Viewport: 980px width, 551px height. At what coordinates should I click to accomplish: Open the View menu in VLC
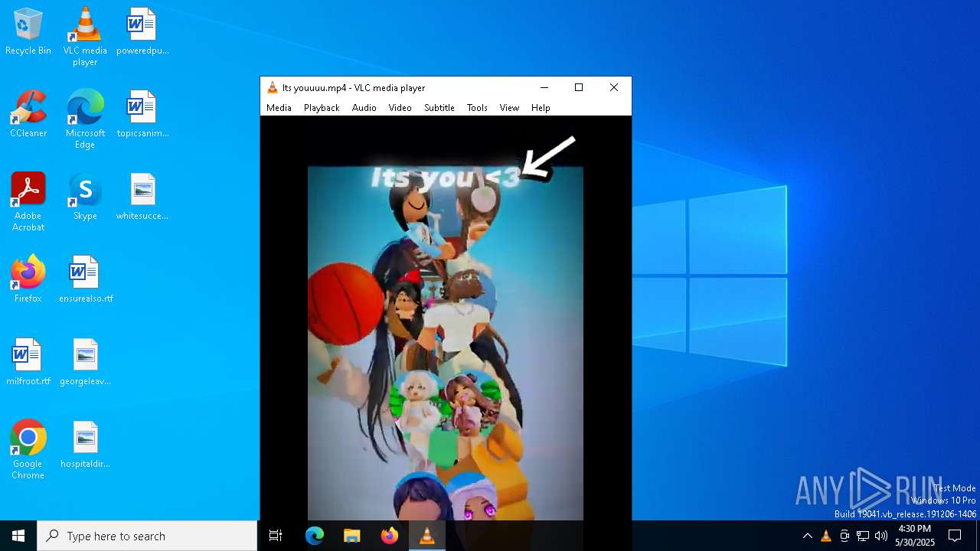[x=509, y=108]
